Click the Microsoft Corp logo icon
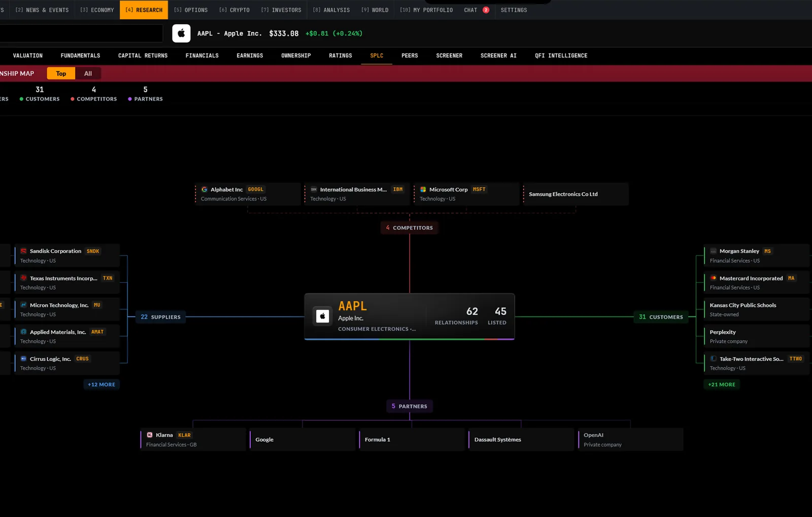Viewport: 812px width, 517px height. click(423, 190)
